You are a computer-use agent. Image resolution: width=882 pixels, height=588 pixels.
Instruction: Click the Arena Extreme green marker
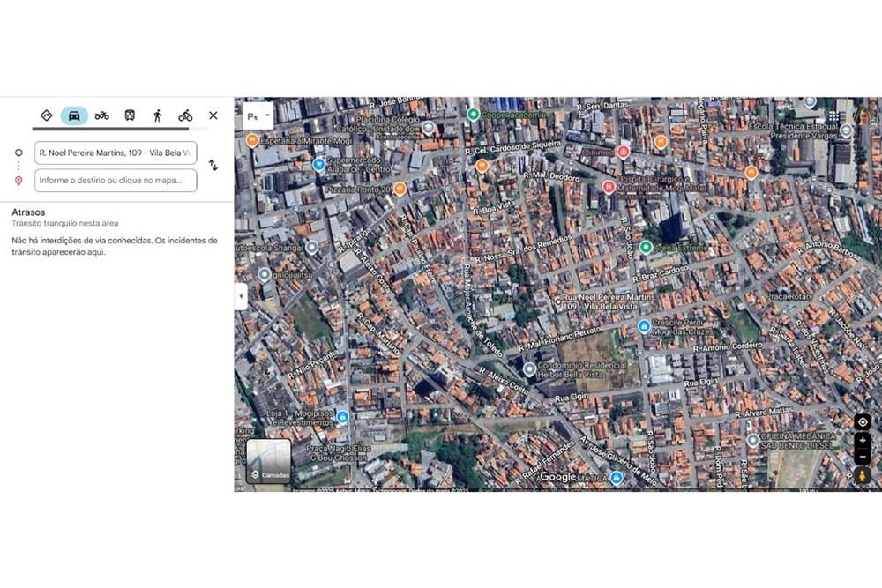[647, 248]
